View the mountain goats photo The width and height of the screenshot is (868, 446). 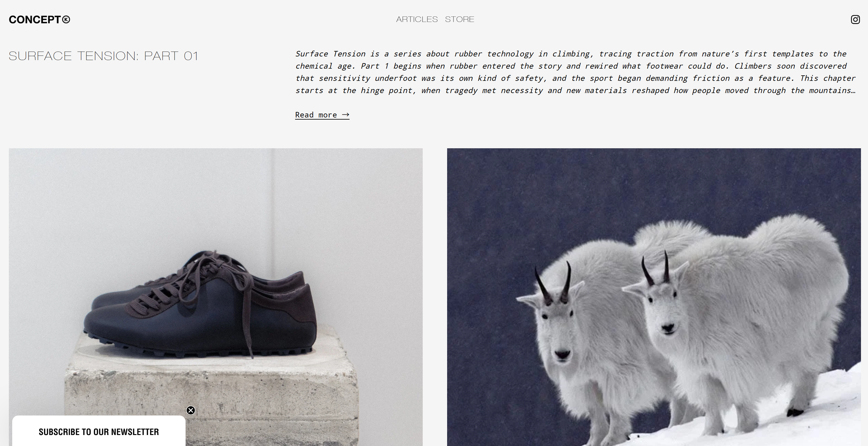point(654,297)
